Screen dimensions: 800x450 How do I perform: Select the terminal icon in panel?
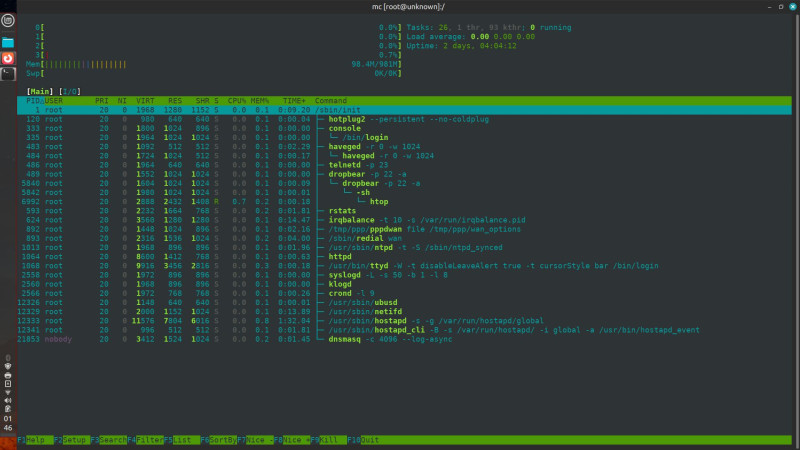point(8,73)
